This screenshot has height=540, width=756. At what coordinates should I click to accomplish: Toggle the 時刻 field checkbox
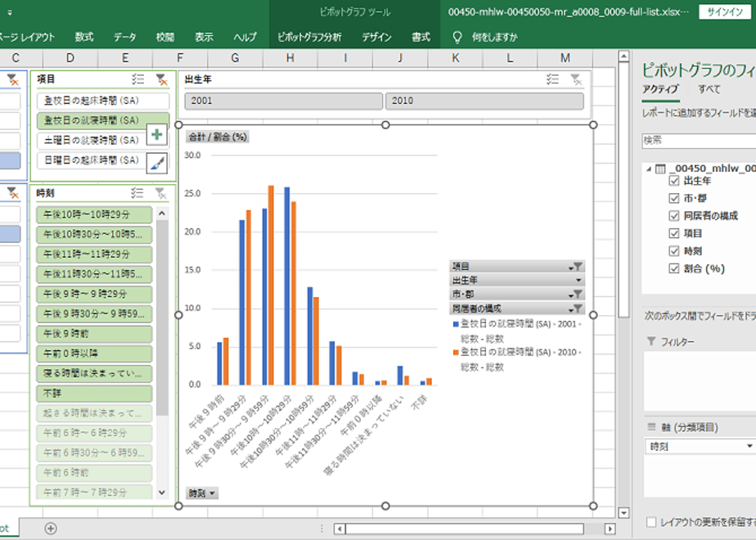pyautogui.click(x=674, y=251)
